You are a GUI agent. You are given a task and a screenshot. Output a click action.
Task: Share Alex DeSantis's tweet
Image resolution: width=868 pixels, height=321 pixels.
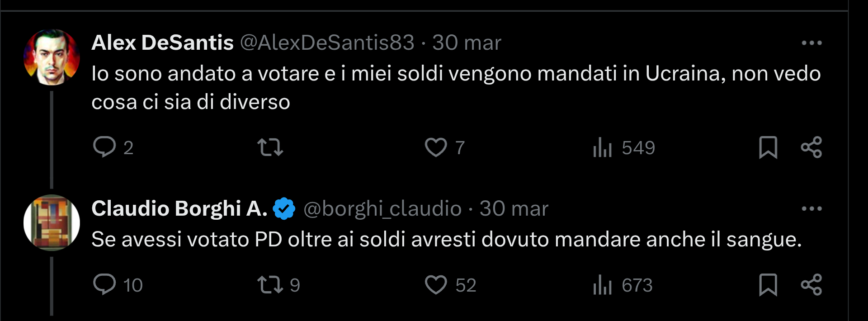pos(812,147)
